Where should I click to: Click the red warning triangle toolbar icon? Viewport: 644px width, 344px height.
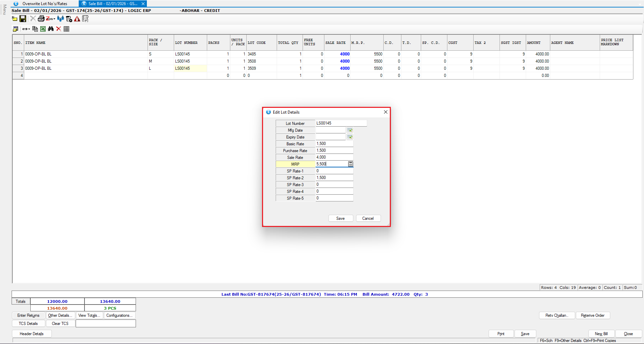tap(77, 19)
